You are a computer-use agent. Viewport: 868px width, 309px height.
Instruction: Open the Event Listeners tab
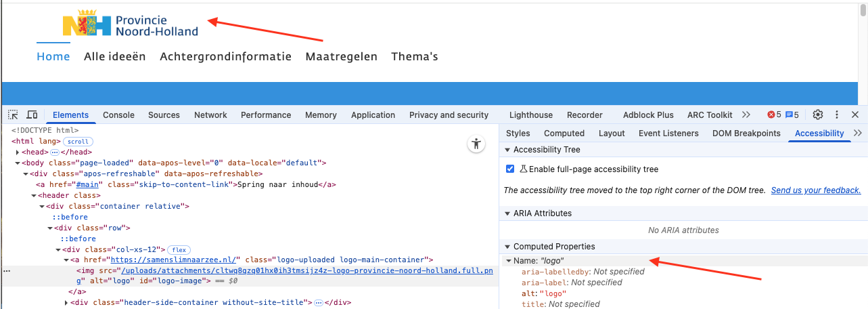668,133
